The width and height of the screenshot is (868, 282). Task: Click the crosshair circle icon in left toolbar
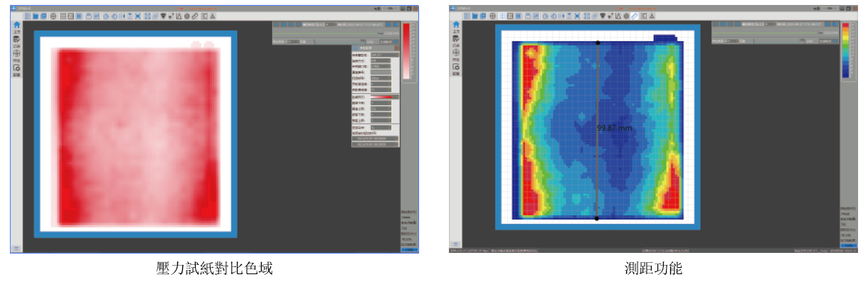53,16
